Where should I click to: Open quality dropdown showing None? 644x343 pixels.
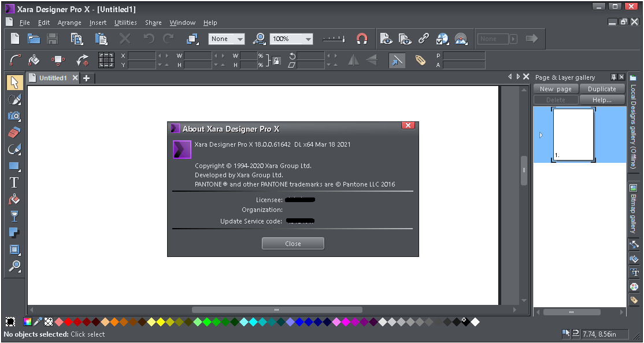coord(227,39)
